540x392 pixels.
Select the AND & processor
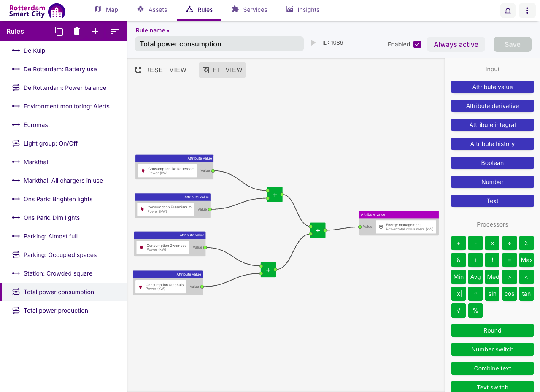coord(459,260)
